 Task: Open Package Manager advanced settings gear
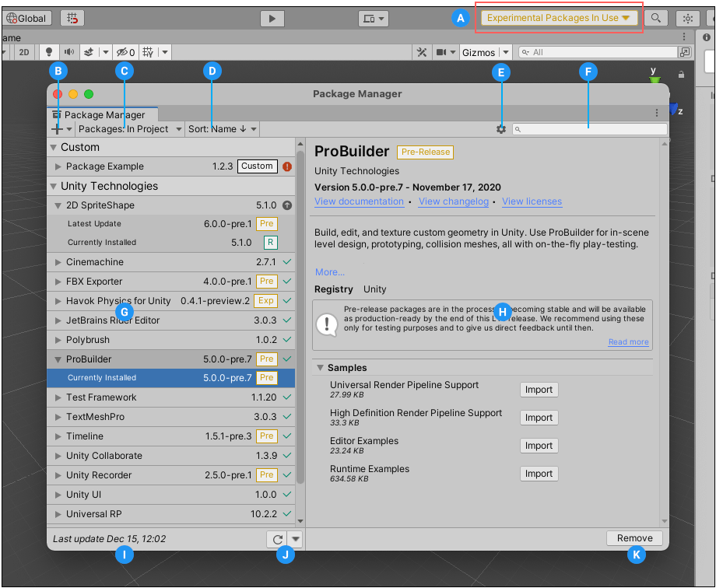coord(501,129)
